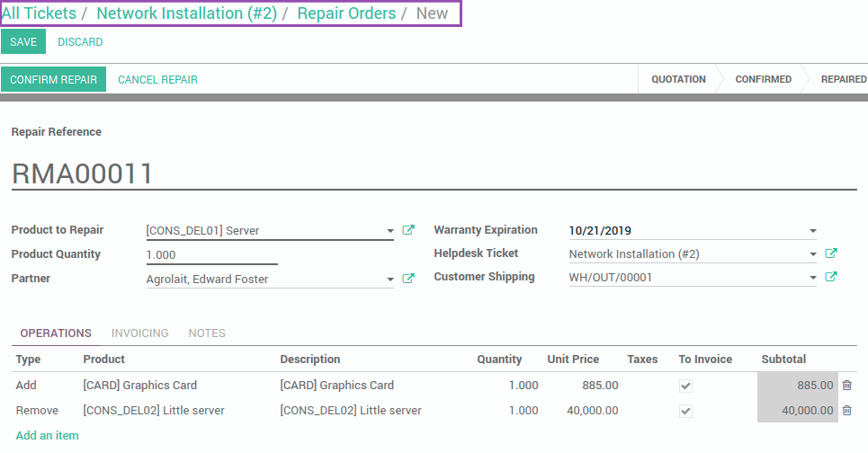The width and height of the screenshot is (868, 453).
Task: Toggle To Invoice for Graphics Card
Action: coord(685,386)
